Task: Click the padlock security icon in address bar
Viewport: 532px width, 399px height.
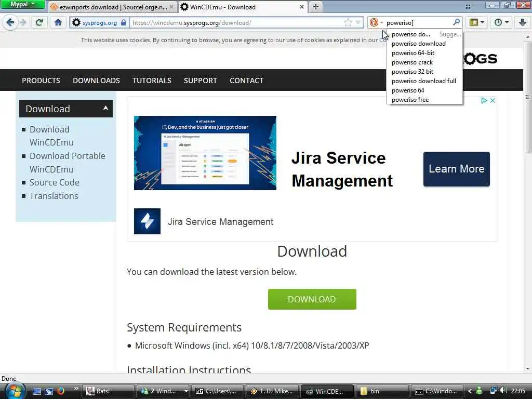Action: click(x=124, y=23)
